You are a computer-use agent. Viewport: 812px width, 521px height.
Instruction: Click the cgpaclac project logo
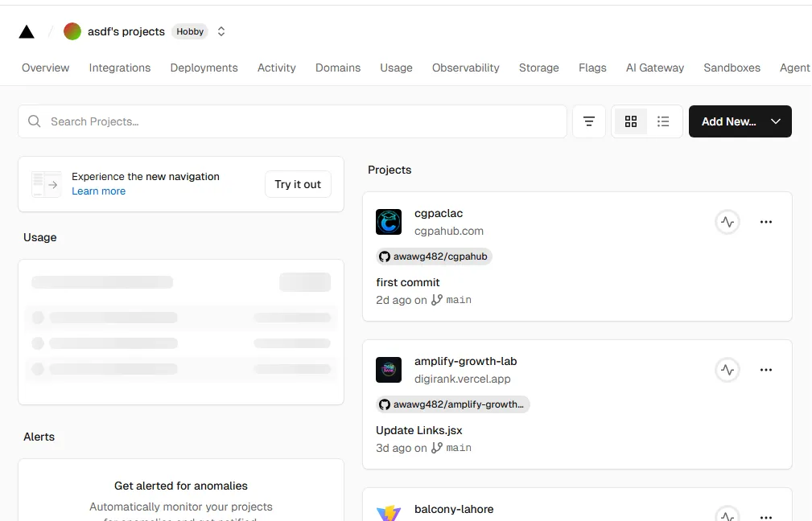[x=389, y=222]
